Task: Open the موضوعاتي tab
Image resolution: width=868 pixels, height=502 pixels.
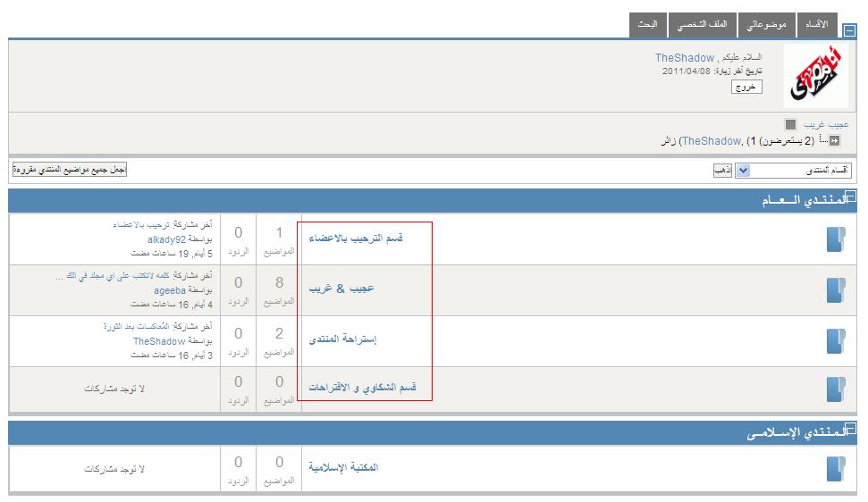Action: 767,25
